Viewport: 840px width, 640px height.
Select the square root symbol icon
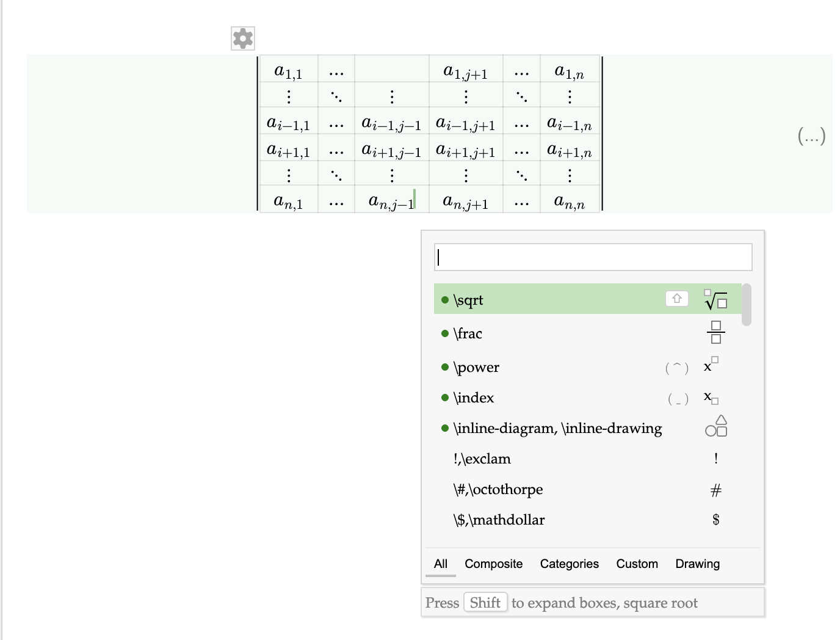[715, 299]
